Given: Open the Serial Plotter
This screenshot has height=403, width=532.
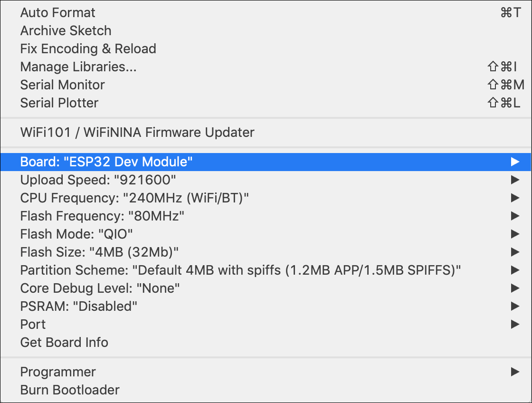Looking at the screenshot, I should pos(266,103).
